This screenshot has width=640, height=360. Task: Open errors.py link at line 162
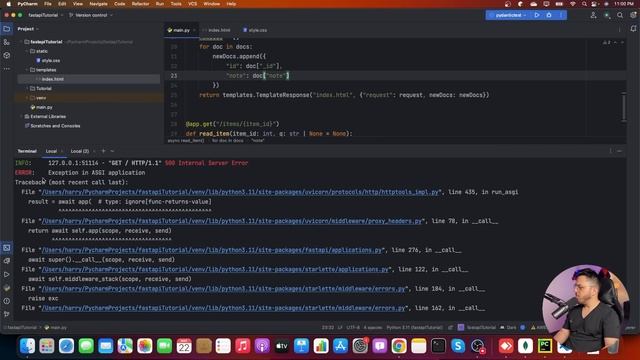click(x=224, y=308)
